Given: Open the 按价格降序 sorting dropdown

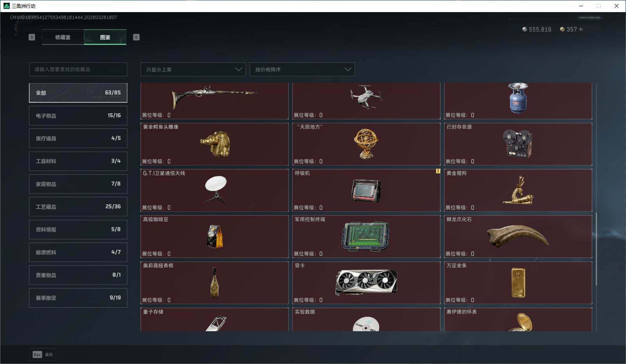Looking at the screenshot, I should click(302, 69).
